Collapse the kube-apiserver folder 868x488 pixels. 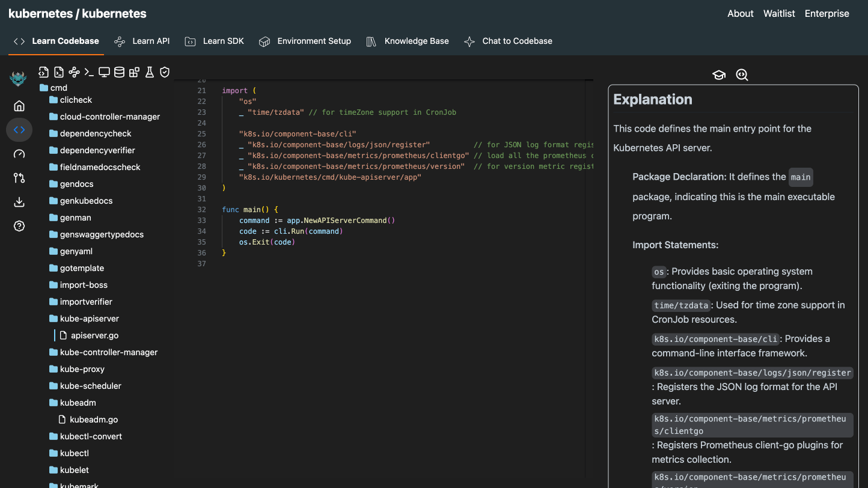click(x=84, y=319)
